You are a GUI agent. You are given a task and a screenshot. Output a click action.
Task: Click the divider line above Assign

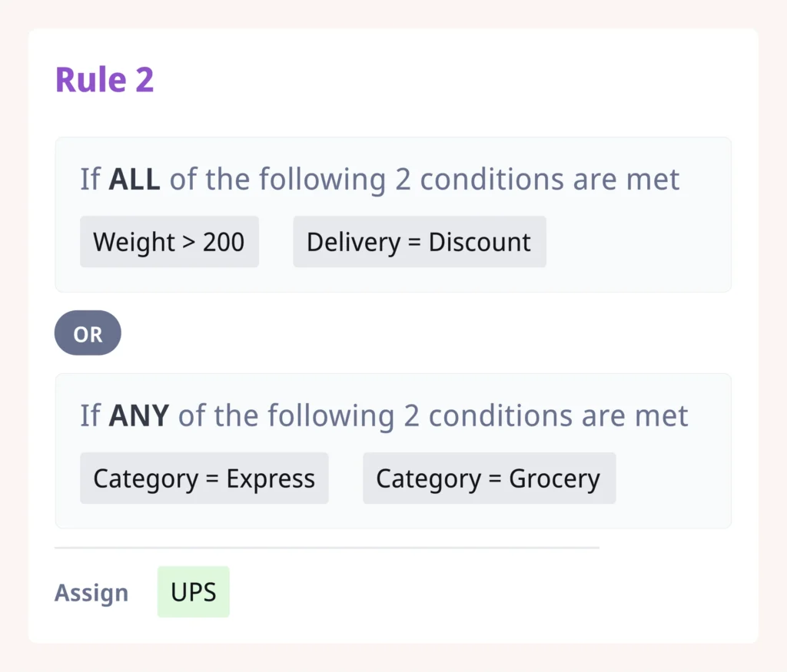327,548
